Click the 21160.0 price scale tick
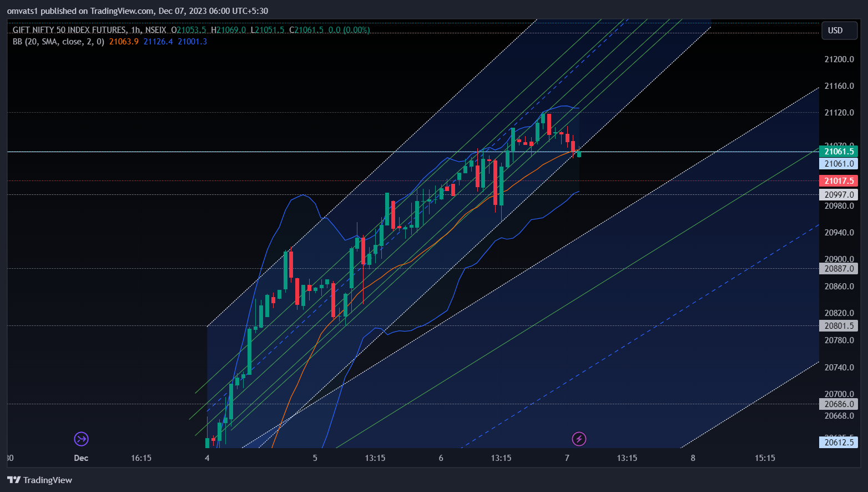Image resolution: width=868 pixels, height=492 pixels. click(839, 86)
